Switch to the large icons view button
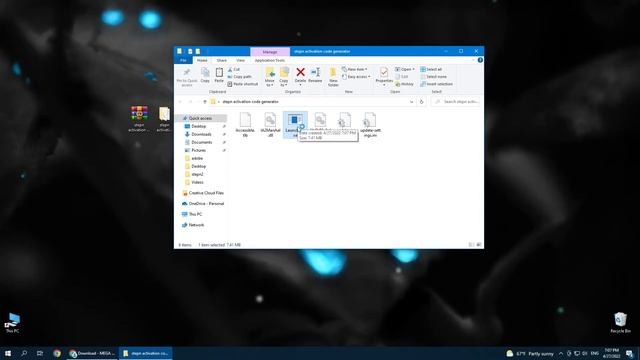 pos(479,245)
